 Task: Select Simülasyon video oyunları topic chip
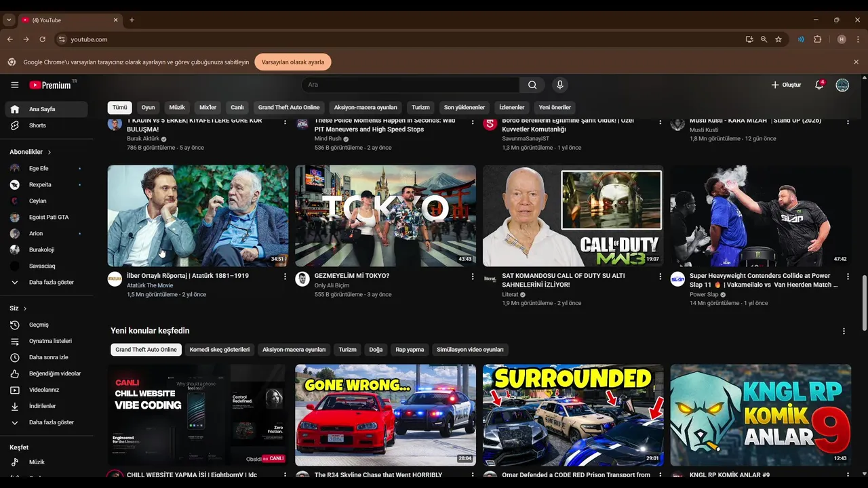tap(470, 350)
